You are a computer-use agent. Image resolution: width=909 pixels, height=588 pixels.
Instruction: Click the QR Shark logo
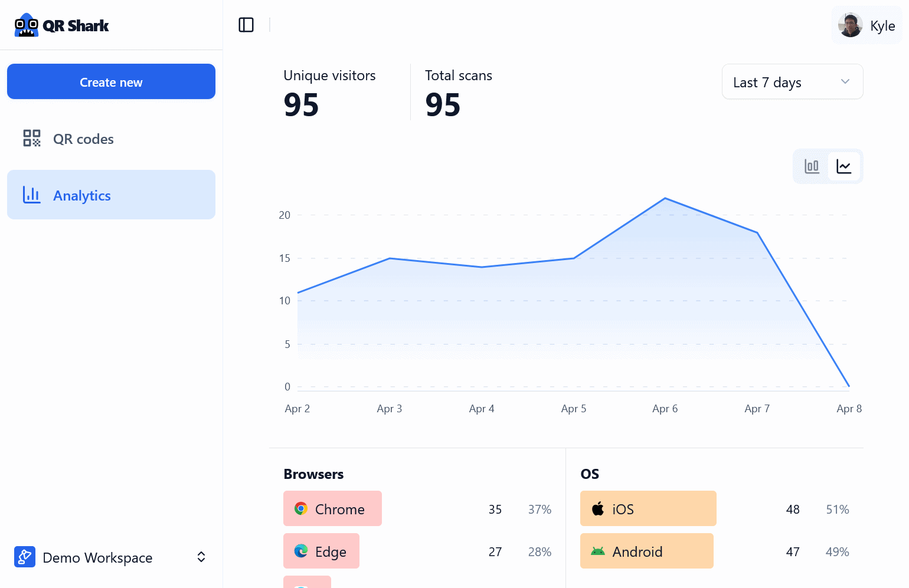pyautogui.click(x=61, y=25)
